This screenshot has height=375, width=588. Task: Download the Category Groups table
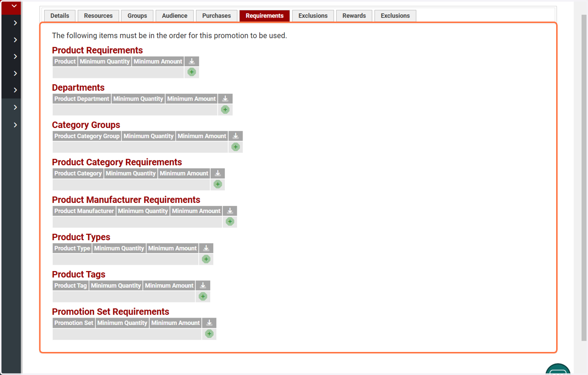(x=236, y=136)
